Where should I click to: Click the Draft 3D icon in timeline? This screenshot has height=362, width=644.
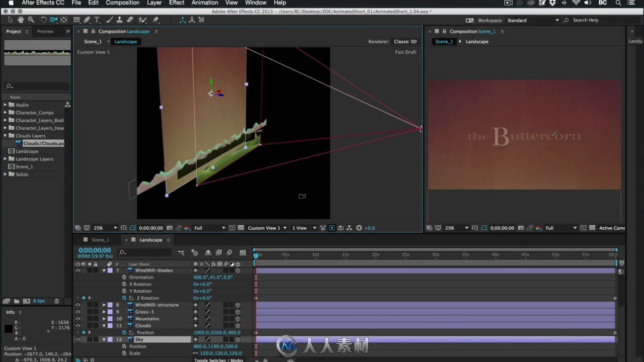[x=195, y=252]
